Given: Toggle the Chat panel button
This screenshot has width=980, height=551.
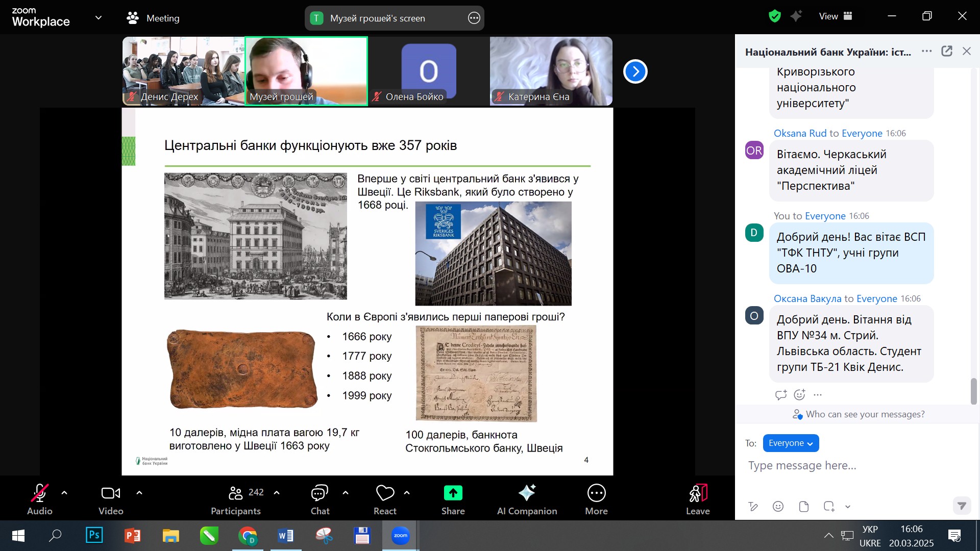Looking at the screenshot, I should [320, 499].
